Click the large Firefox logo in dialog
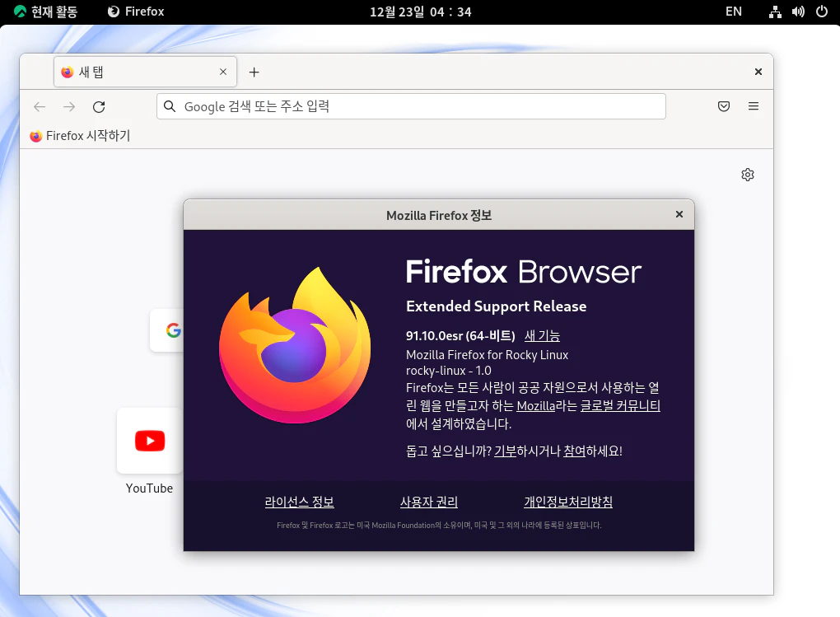 295,346
